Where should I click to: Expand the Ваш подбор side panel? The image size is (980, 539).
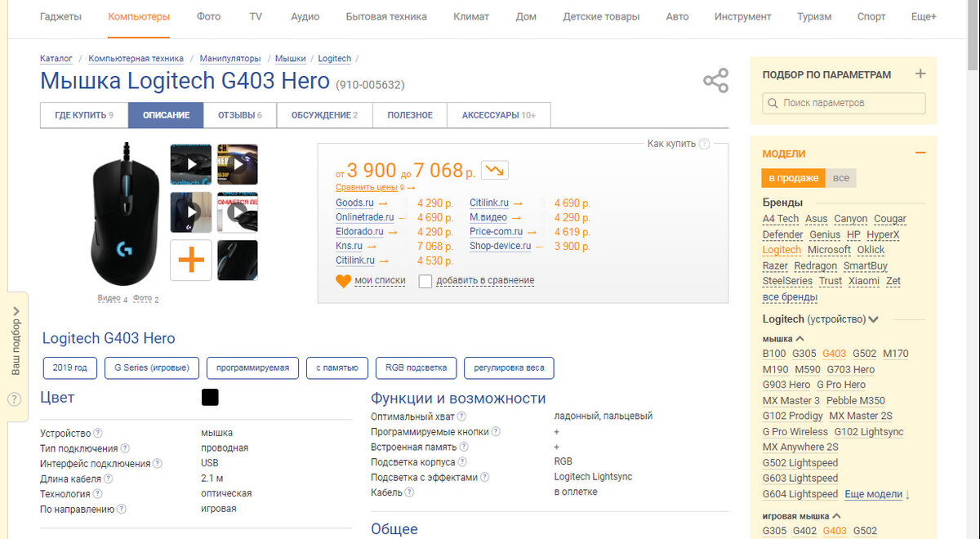point(16,341)
